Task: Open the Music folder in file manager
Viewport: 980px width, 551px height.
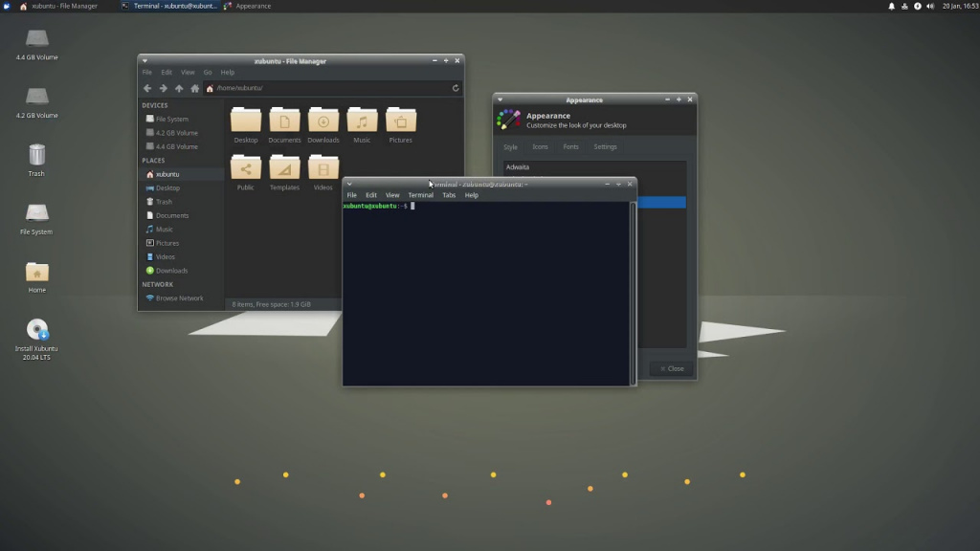Action: [362, 121]
